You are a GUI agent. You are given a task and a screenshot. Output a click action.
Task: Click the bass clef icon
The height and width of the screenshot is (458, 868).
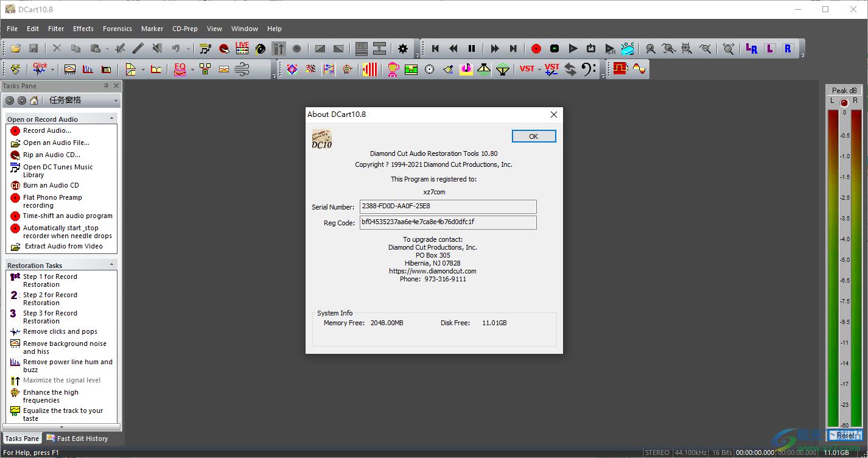click(x=589, y=69)
